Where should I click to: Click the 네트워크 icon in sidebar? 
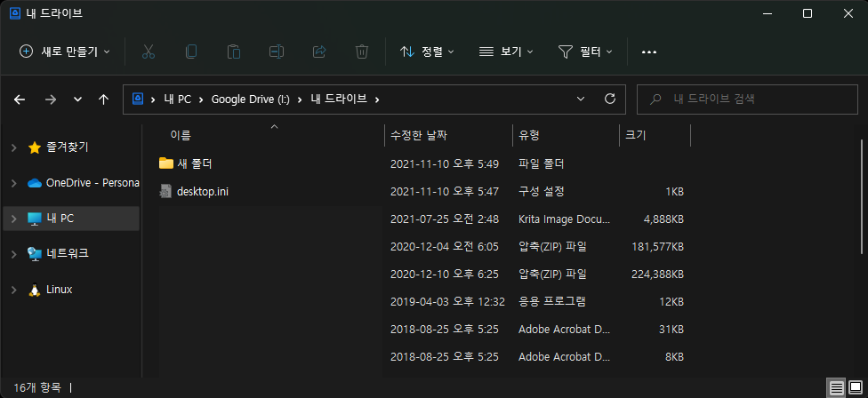pyautogui.click(x=35, y=254)
